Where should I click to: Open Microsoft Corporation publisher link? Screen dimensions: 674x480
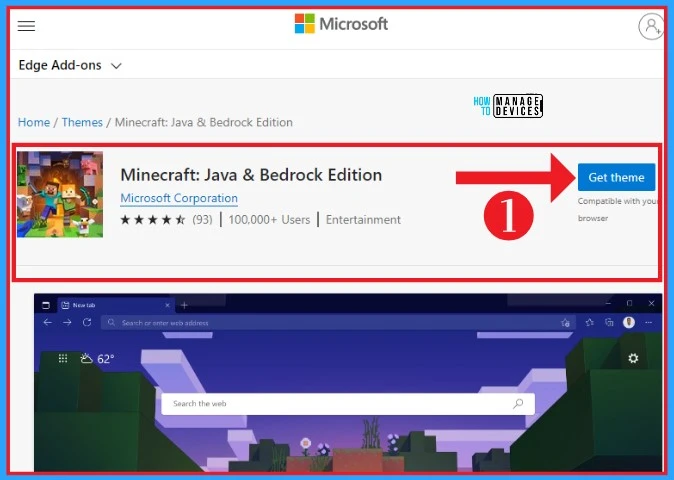tap(179, 198)
